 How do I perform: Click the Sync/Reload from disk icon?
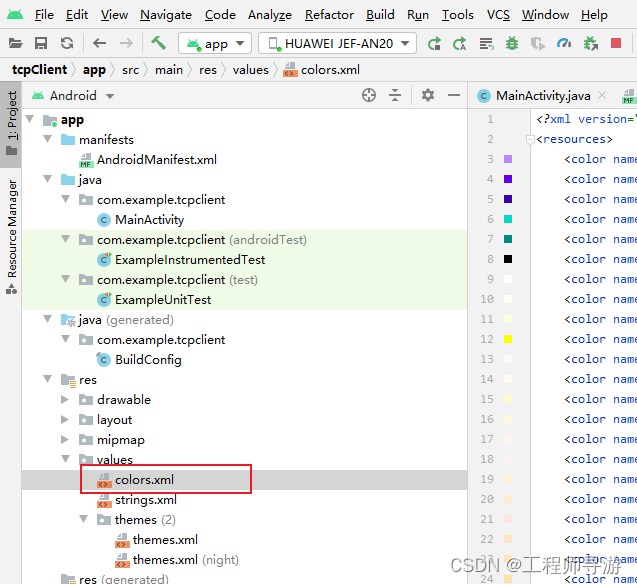[x=66, y=43]
